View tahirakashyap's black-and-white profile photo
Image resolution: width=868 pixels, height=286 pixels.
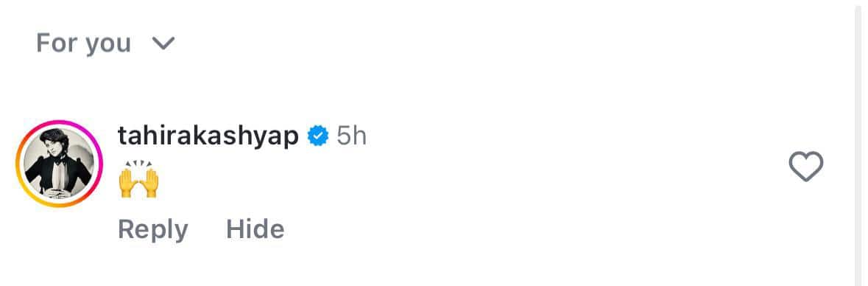[59, 164]
